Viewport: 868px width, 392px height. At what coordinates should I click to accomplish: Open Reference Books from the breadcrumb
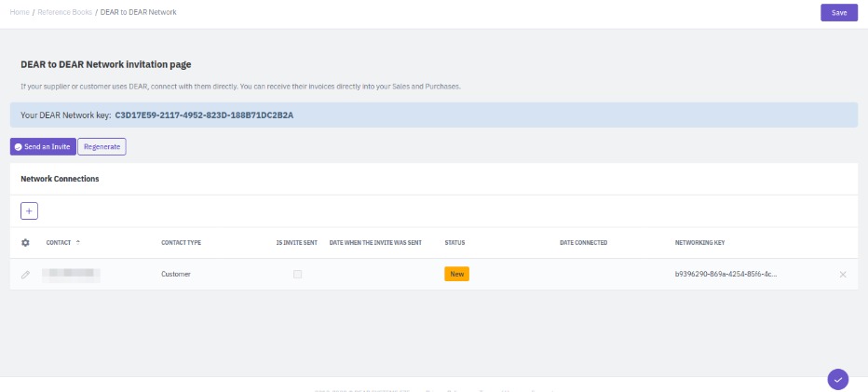(64, 12)
